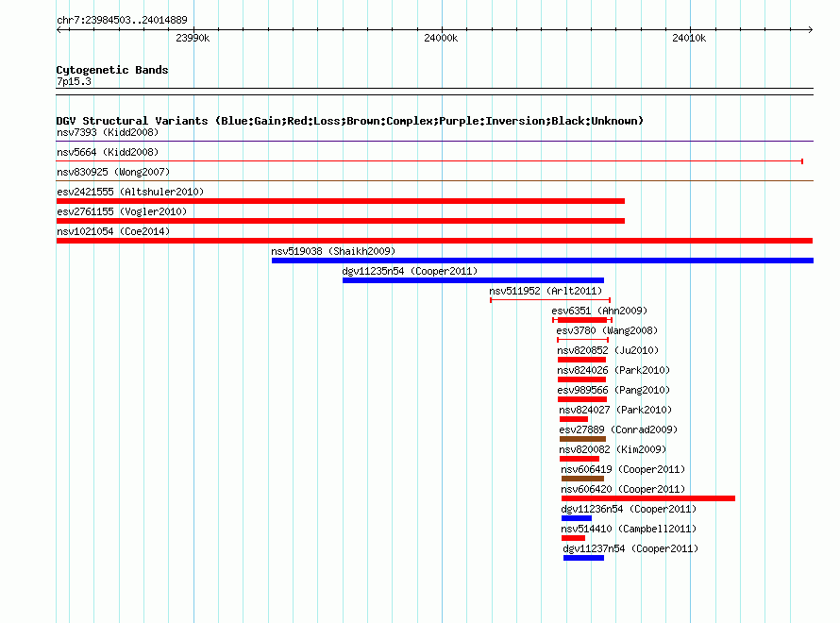
Task: Open the dgv11235n54 (Cooper2011) label
Action: pyautogui.click(x=410, y=271)
